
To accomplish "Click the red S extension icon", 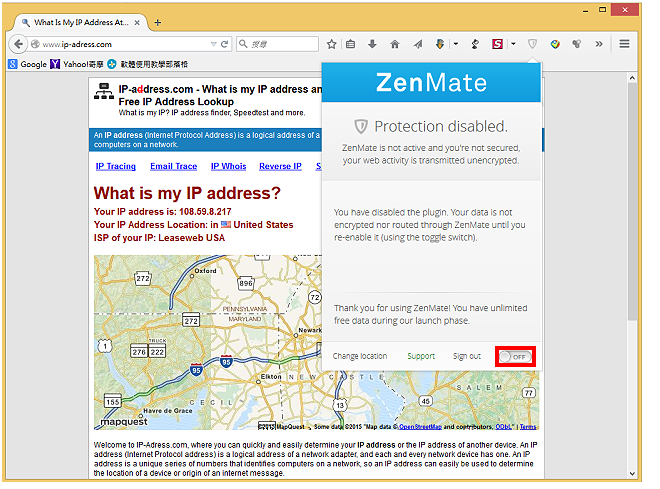I will pos(498,44).
